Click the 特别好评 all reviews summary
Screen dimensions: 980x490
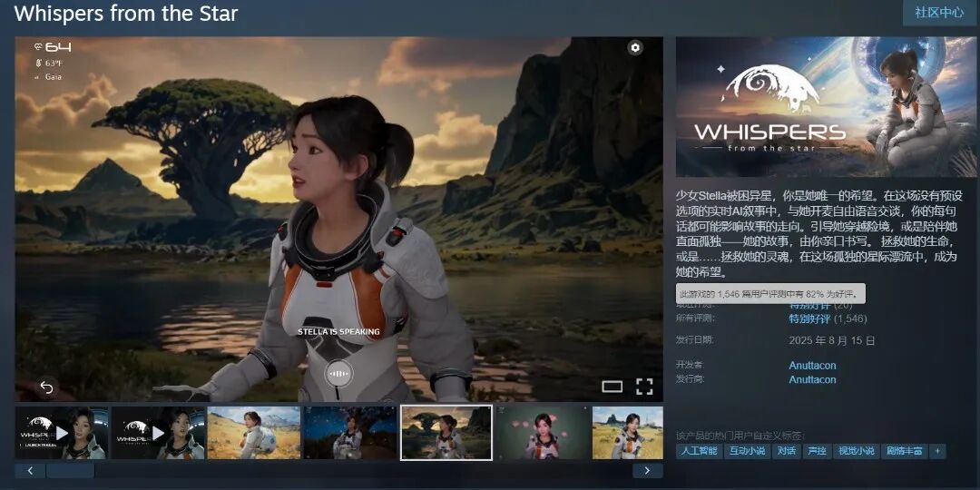click(x=809, y=319)
